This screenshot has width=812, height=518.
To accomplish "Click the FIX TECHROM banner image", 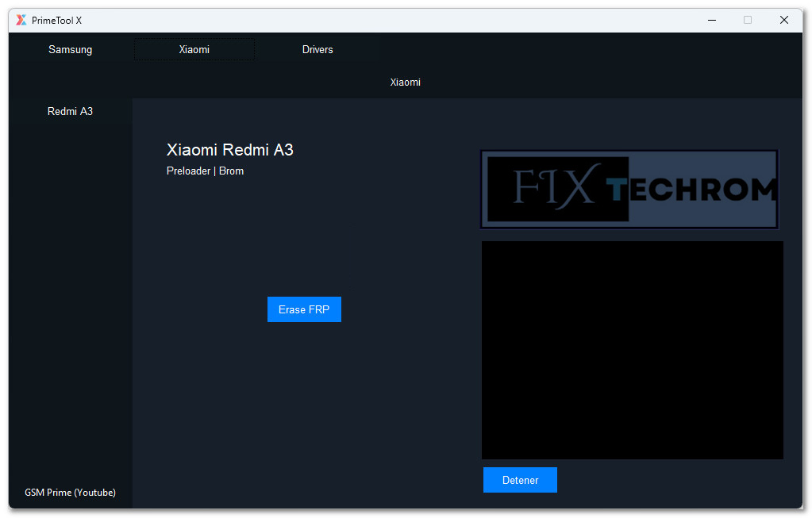I will pos(629,190).
